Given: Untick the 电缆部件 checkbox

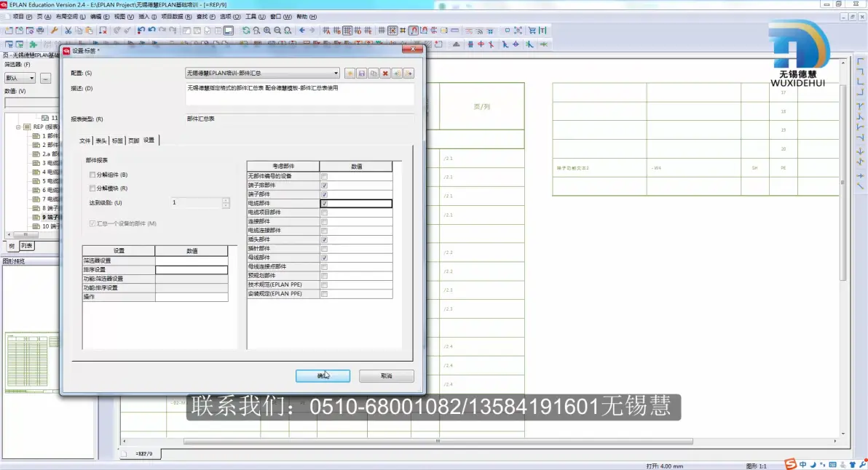Looking at the screenshot, I should pos(324,204).
